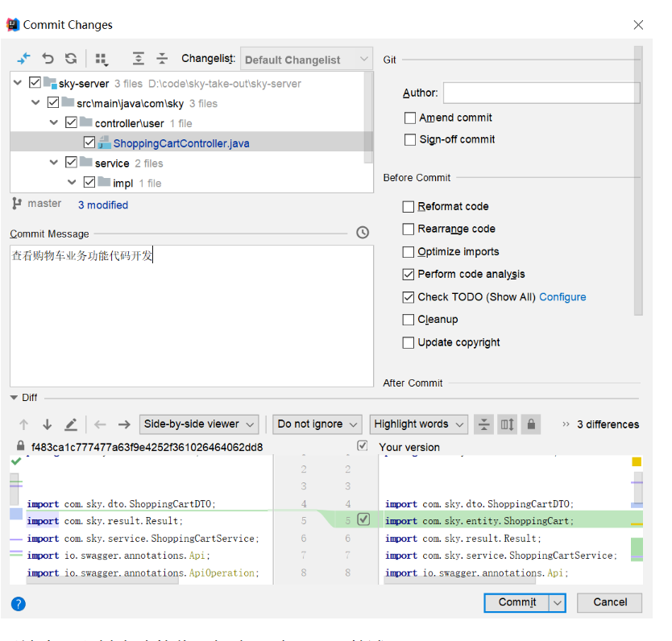
Task: Open help via the question mark icon
Action: (x=19, y=604)
